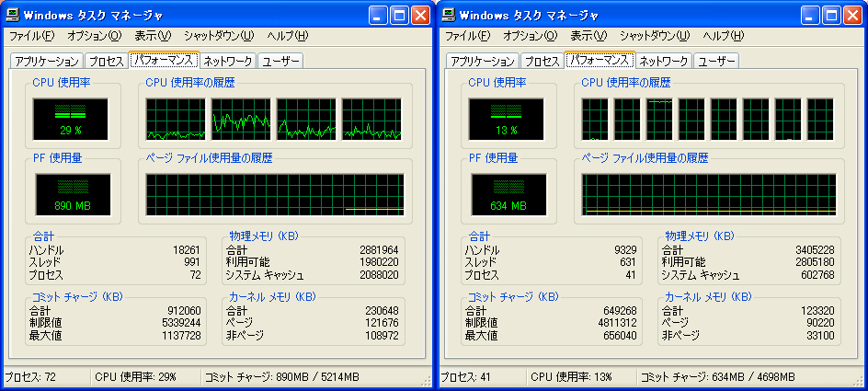This screenshot has width=868, height=391.
Task: Open ファイル(F) menu in the 72-process window
Action: pyautogui.click(x=32, y=36)
